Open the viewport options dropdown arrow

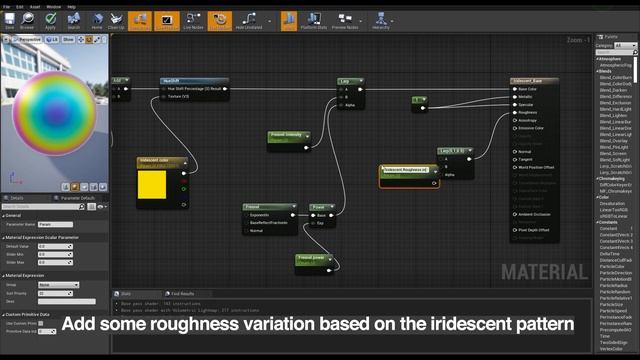(x=6, y=40)
